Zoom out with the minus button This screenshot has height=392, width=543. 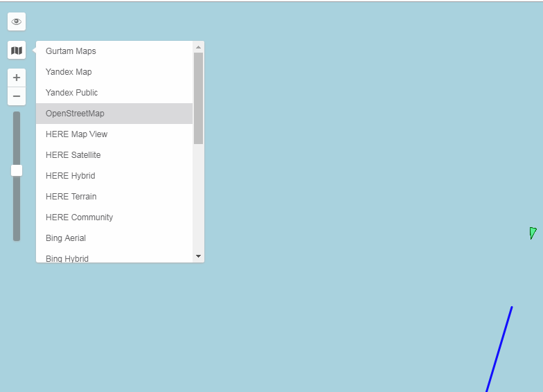[x=17, y=96]
